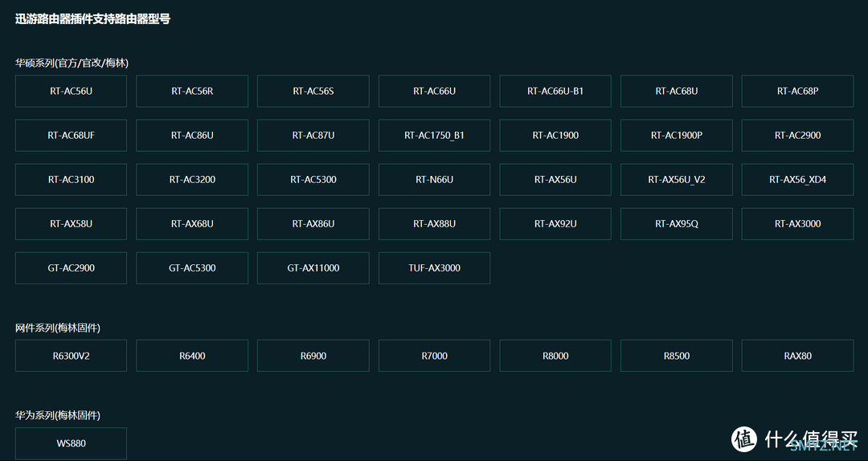Screen dimensions: 868x461
Task: Select the RT-AX58U router
Action: (x=71, y=224)
